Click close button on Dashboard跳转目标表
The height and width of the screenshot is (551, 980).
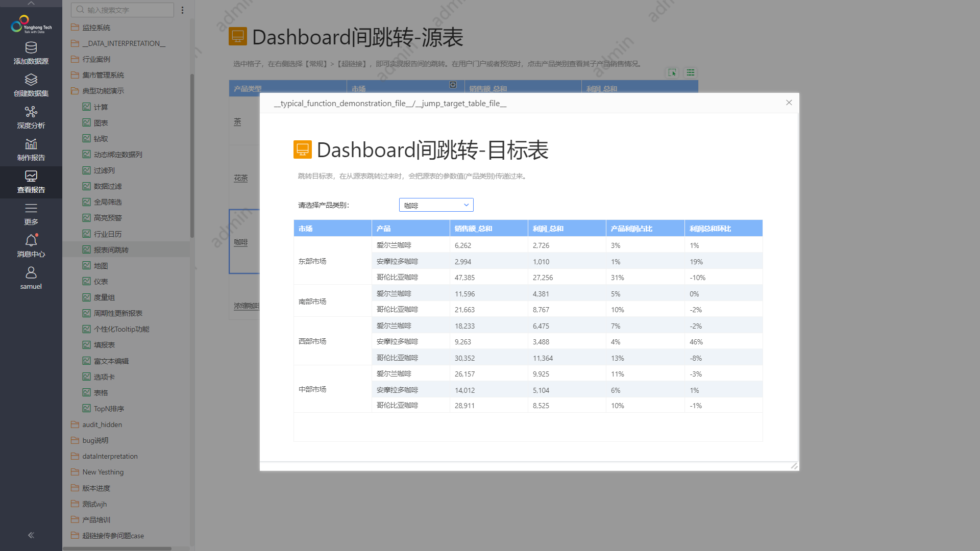tap(789, 102)
